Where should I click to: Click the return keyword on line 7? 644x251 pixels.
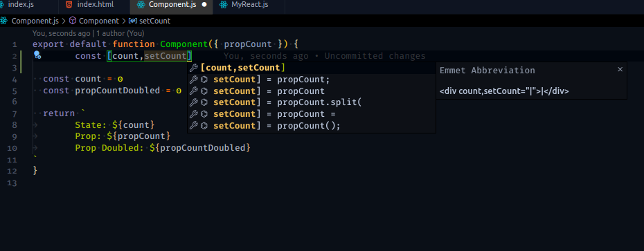click(x=59, y=113)
